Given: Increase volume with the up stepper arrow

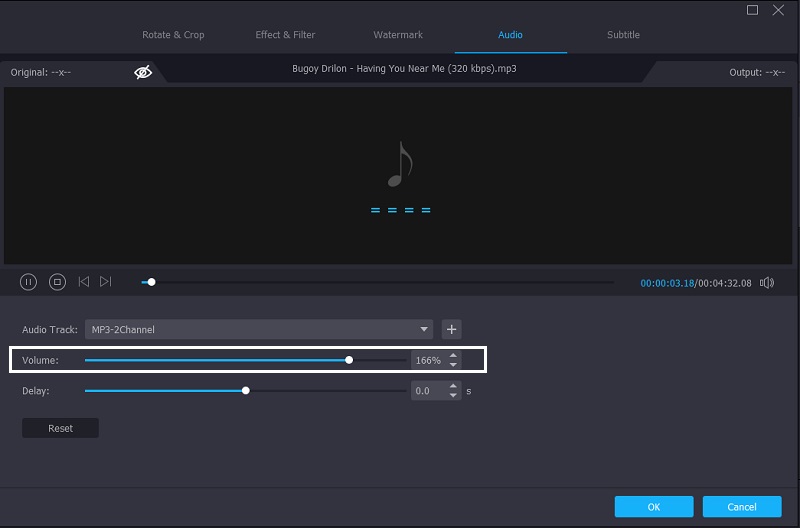Looking at the screenshot, I should click(x=453, y=355).
